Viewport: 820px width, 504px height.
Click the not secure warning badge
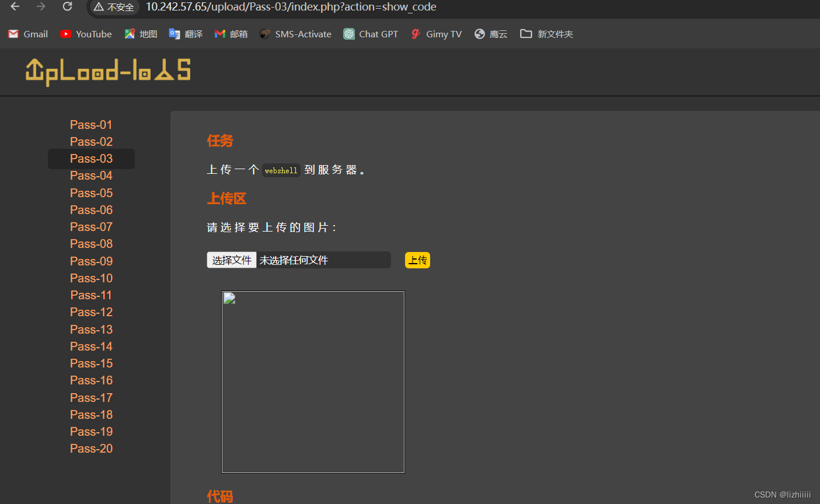point(114,7)
